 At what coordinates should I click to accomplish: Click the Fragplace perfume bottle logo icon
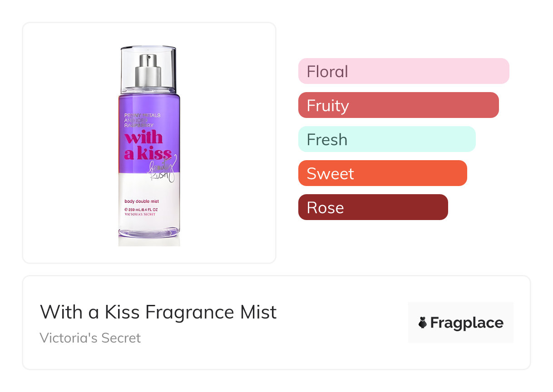tap(423, 323)
